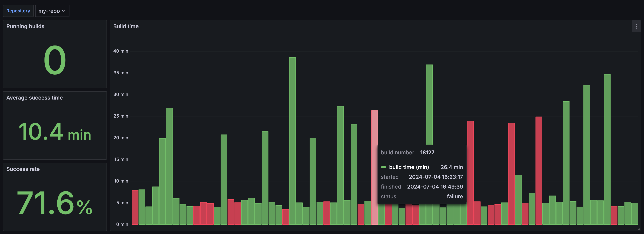The image size is (644, 234).
Task: Click the Running builds panel title
Action: point(25,26)
